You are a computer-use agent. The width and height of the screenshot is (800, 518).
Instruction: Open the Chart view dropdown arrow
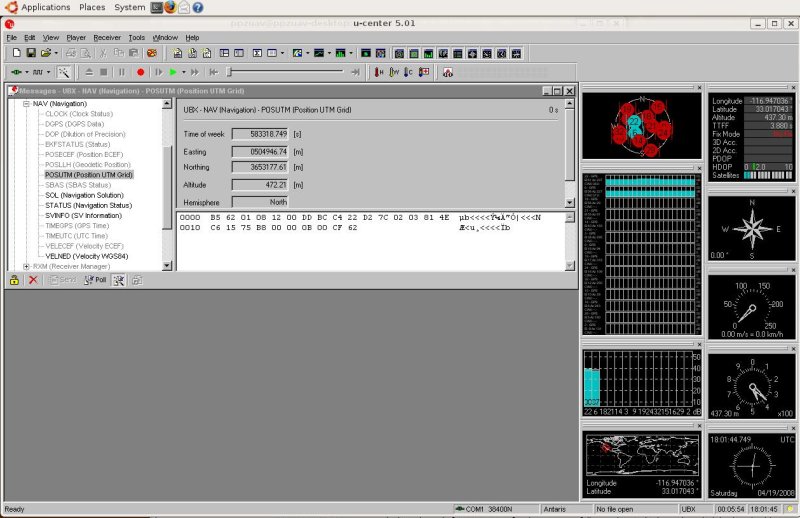(329, 53)
